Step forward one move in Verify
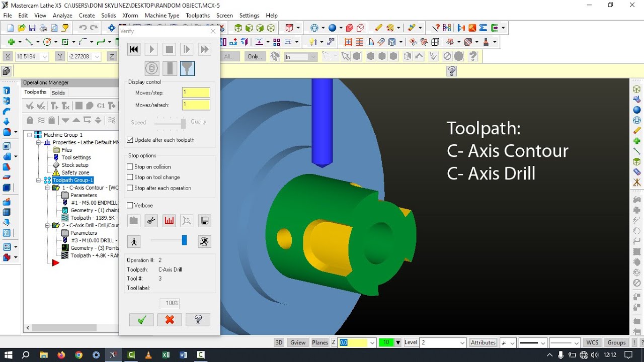The image size is (644, 362). tap(187, 49)
